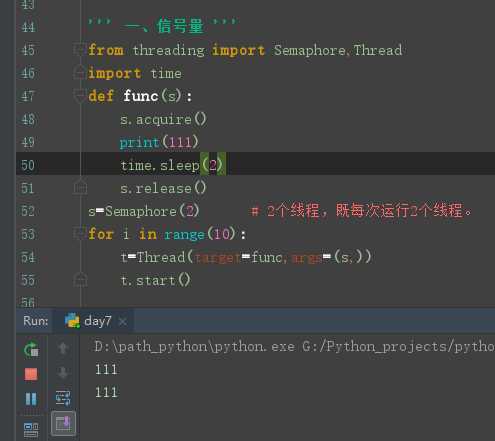Collapse def func fold marker on line 47
The height and width of the screenshot is (441, 495).
79,96
